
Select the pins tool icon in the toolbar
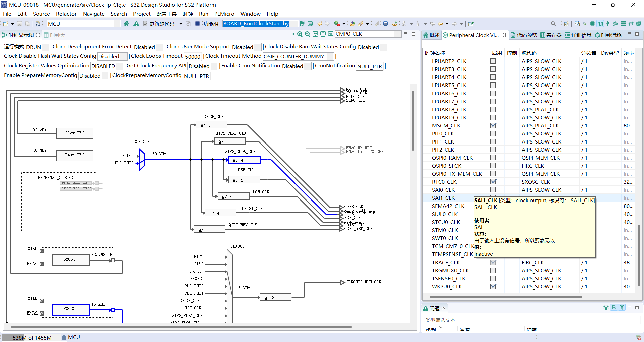coord(607,24)
